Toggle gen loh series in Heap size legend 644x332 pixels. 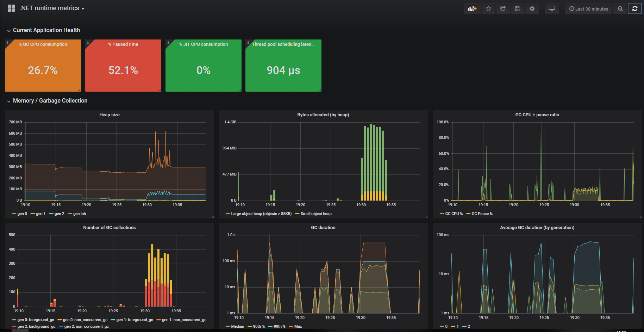tap(80, 214)
